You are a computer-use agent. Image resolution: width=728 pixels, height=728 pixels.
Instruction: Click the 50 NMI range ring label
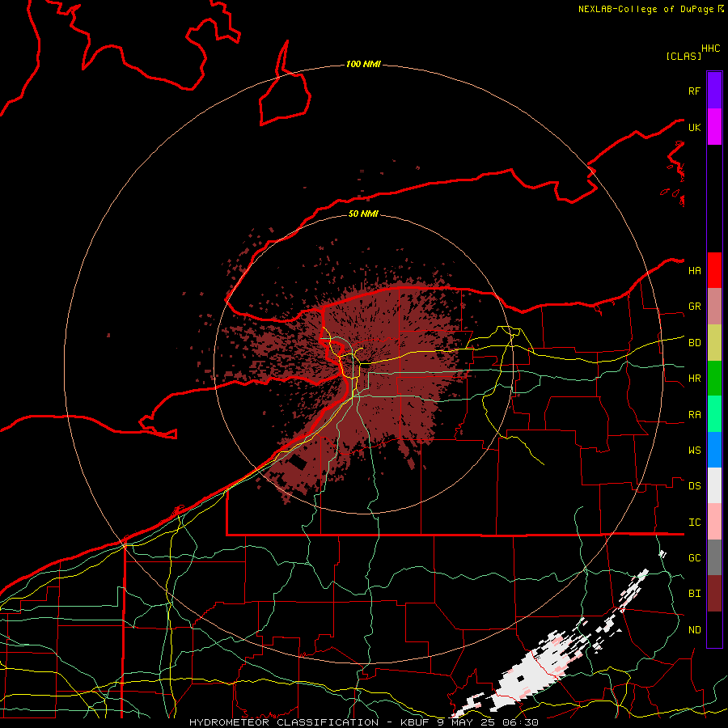point(363,214)
